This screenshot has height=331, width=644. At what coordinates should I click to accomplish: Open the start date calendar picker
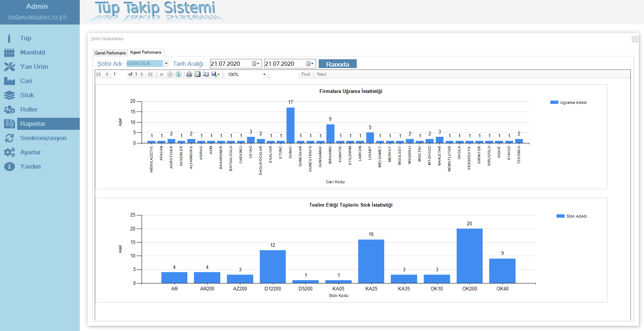point(256,64)
